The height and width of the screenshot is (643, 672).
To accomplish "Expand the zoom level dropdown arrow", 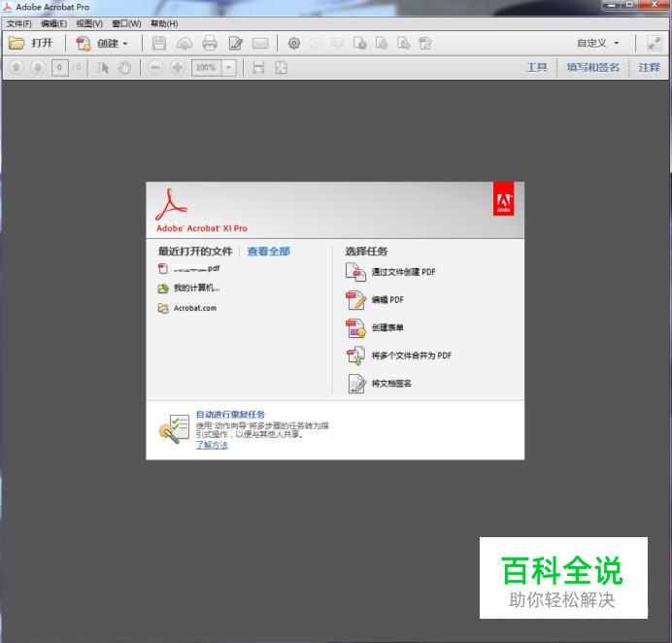I will 229,68.
